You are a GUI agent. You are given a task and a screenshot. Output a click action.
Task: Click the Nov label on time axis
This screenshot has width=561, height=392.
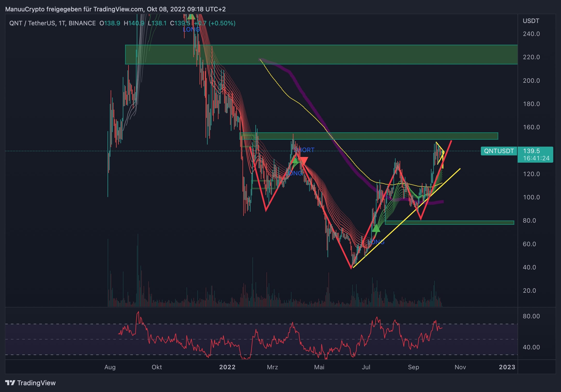pos(460,367)
